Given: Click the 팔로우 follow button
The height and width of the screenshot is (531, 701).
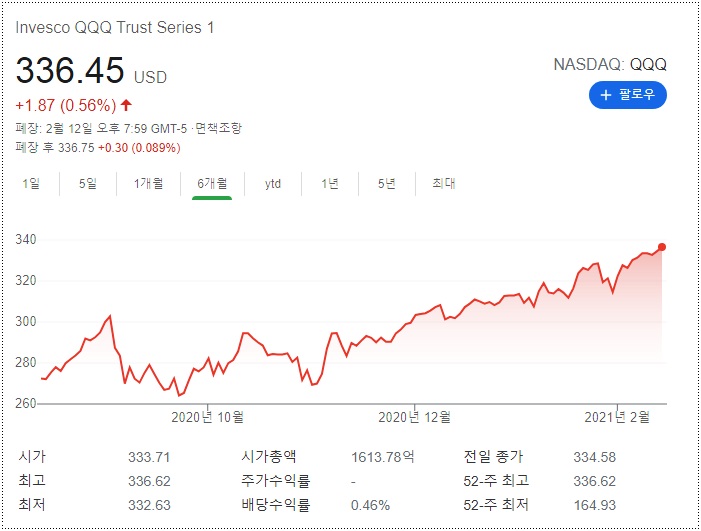Looking at the screenshot, I should pyautogui.click(x=628, y=95).
